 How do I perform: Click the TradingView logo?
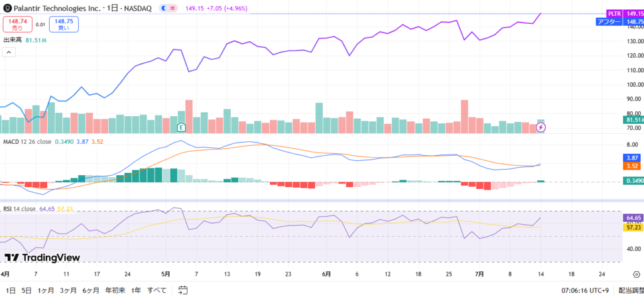click(x=42, y=258)
